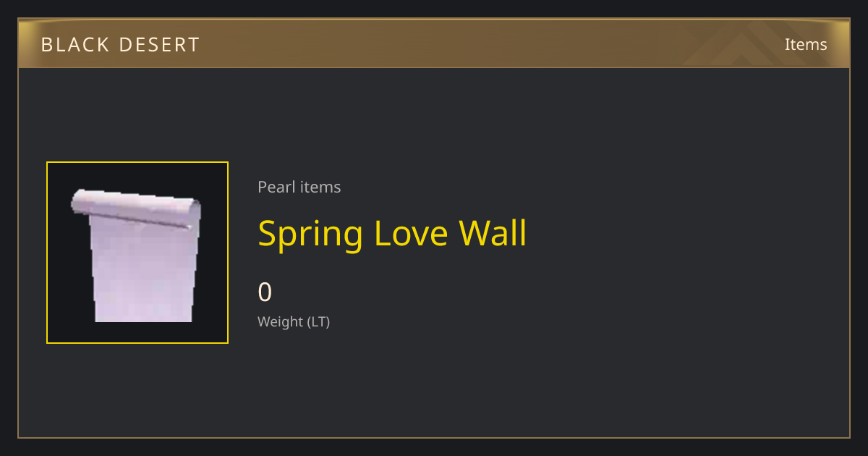The image size is (868, 456).
Task: Click the Spring Love Wall item name
Action: [x=392, y=234]
